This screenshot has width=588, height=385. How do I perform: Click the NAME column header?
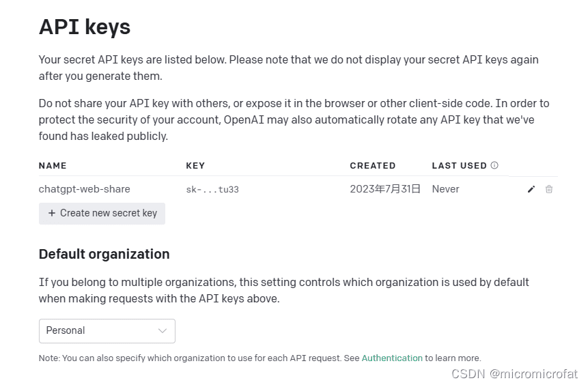pyautogui.click(x=53, y=166)
